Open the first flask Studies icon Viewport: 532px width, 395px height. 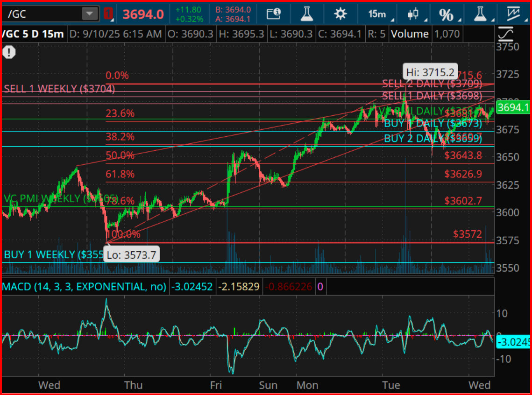point(307,14)
